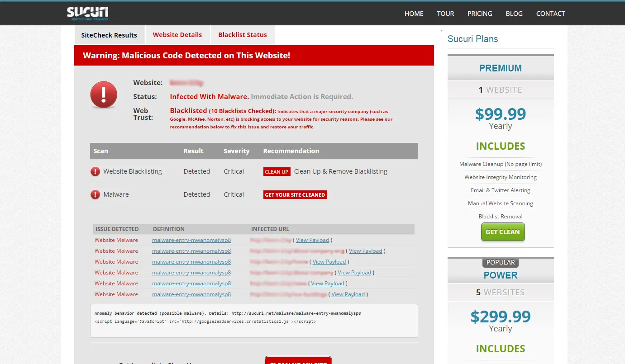The image size is (625, 364).
Task: Click the Recommendation column header
Action: [x=291, y=151]
